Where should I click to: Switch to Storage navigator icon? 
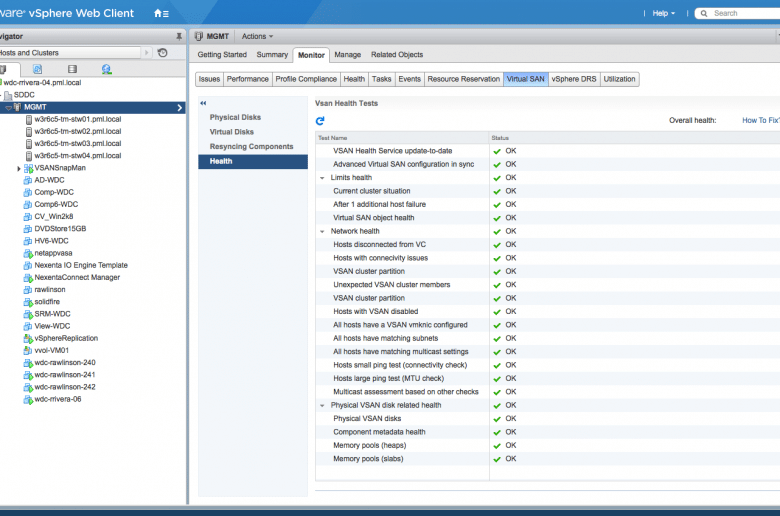pos(72,69)
